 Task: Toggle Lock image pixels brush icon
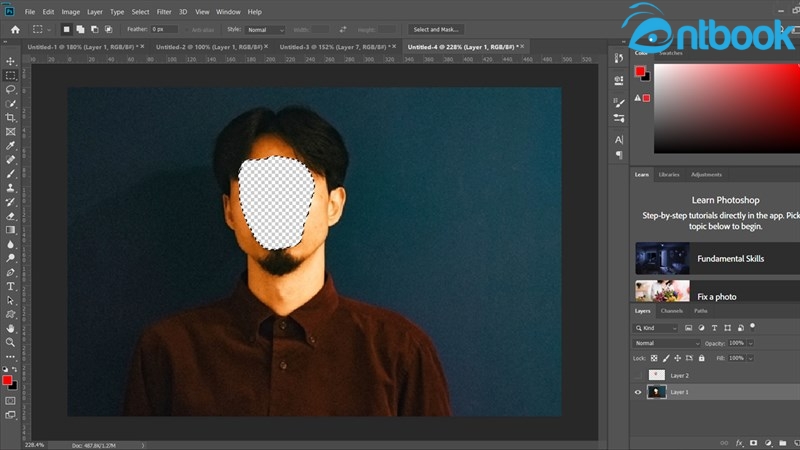[666, 358]
